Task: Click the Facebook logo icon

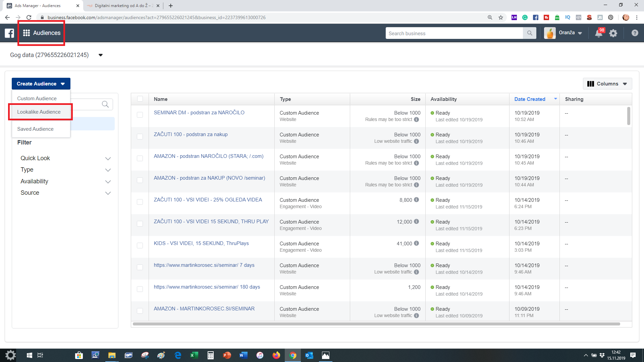Action: (x=9, y=33)
